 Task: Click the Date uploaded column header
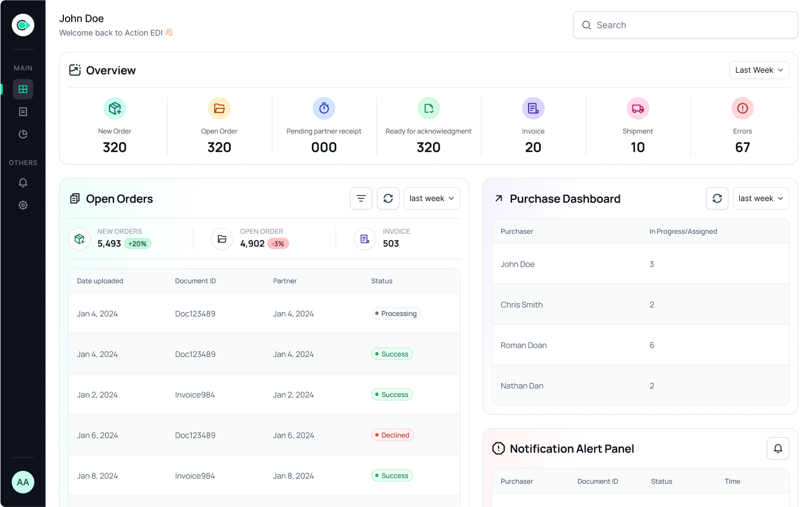pos(100,281)
